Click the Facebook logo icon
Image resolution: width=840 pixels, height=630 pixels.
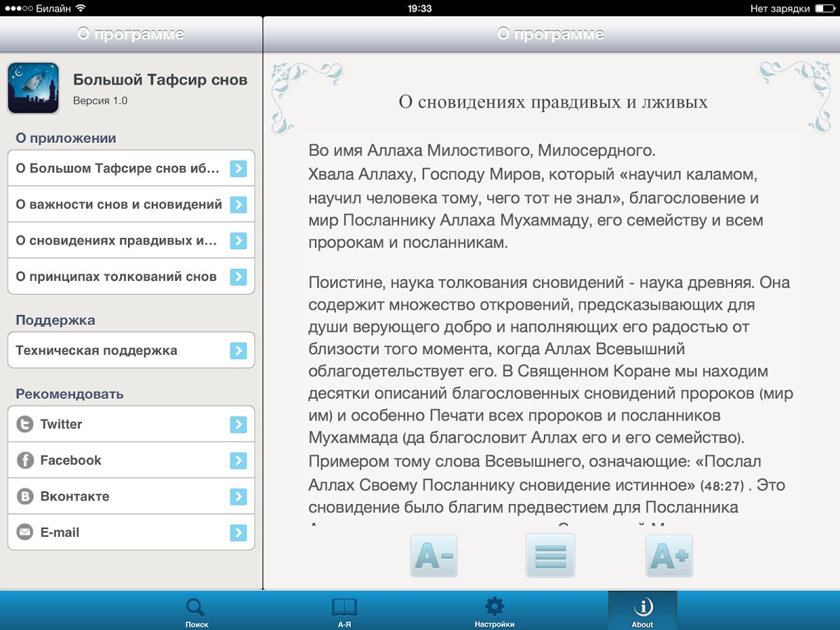(x=24, y=461)
